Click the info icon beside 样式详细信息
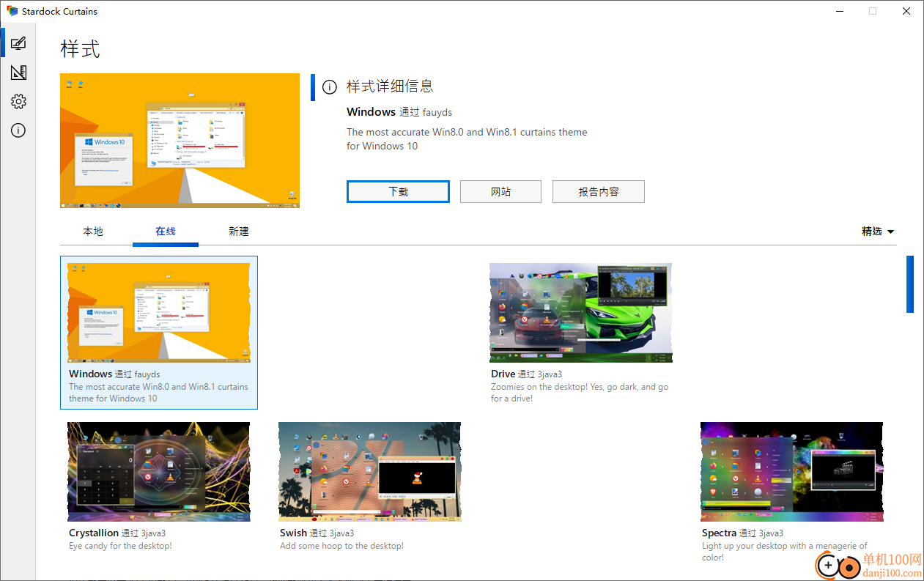Image resolution: width=924 pixels, height=581 pixels. [x=330, y=87]
